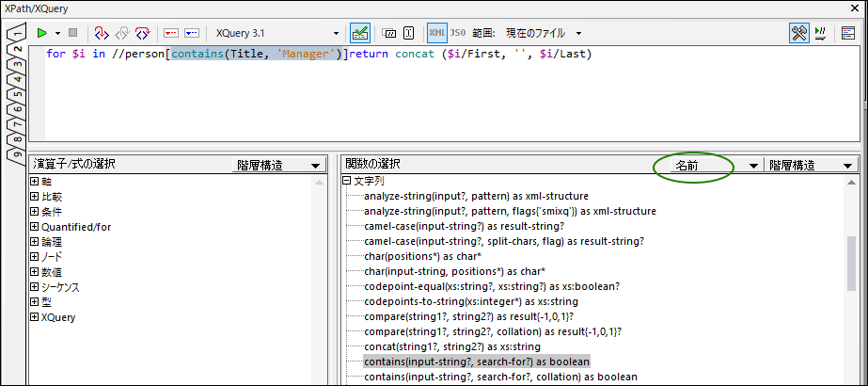Viewport: 868px width, 386px height.
Task: Select codepoints-to-string function
Action: (471, 302)
